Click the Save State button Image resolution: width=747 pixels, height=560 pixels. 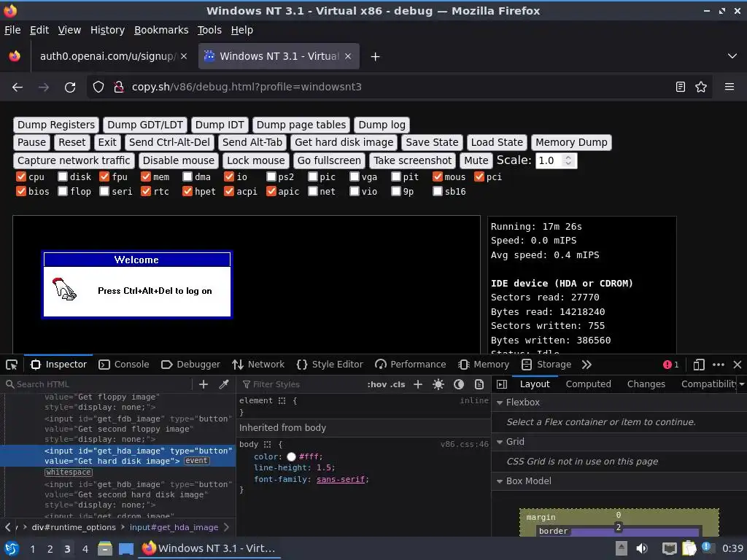pyautogui.click(x=432, y=142)
